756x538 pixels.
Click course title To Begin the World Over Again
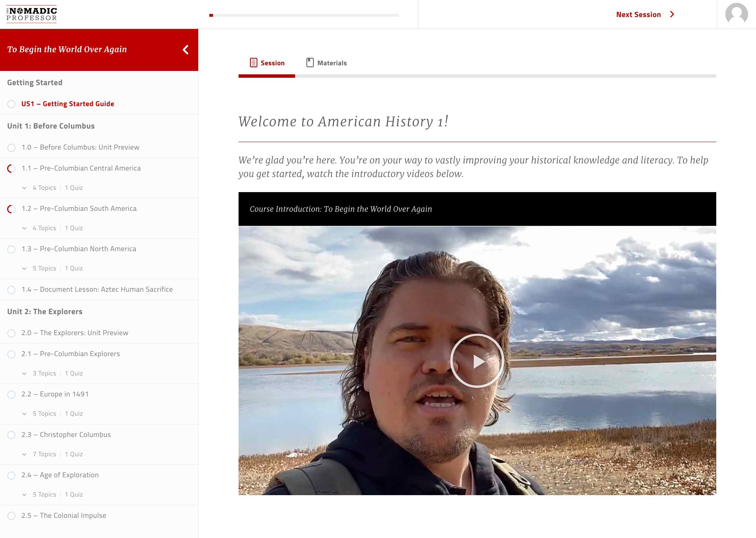[x=67, y=49]
